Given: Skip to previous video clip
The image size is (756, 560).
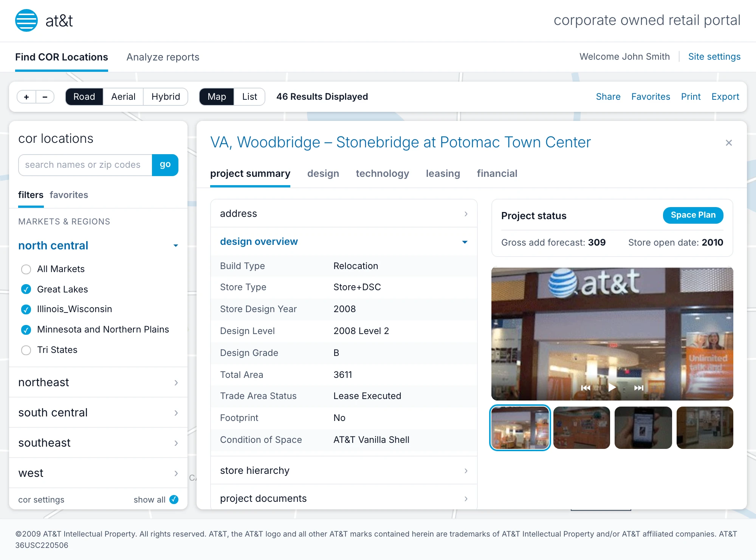Looking at the screenshot, I should tap(586, 388).
